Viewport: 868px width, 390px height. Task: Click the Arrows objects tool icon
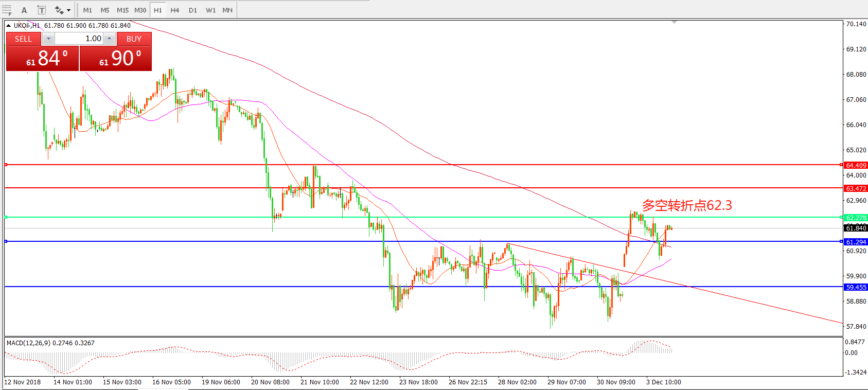pyautogui.click(x=59, y=10)
